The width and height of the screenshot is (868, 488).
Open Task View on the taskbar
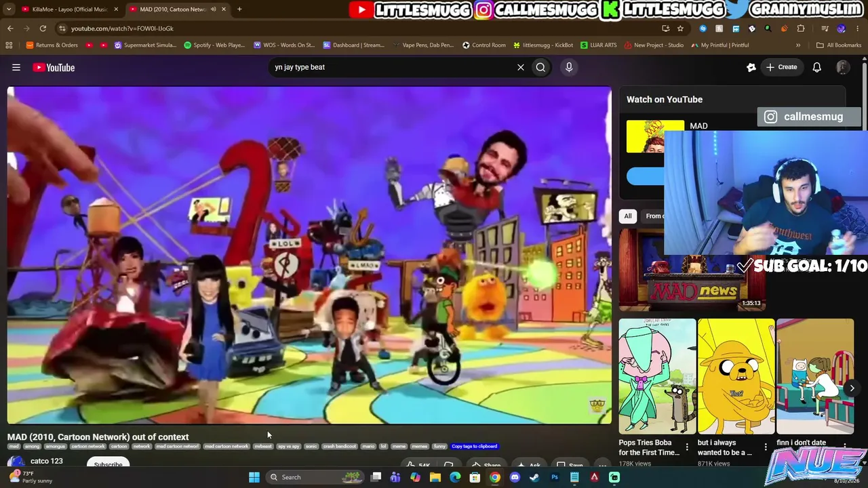(376, 477)
